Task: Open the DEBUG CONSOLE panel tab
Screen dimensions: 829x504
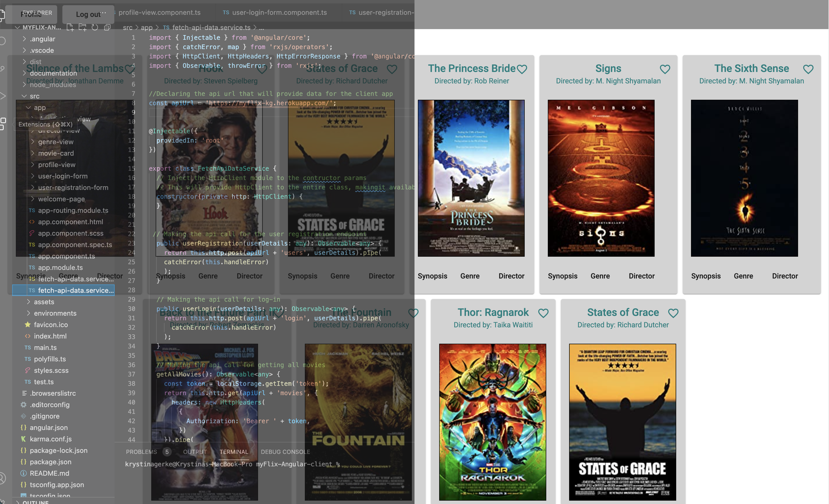Action: coord(285,452)
